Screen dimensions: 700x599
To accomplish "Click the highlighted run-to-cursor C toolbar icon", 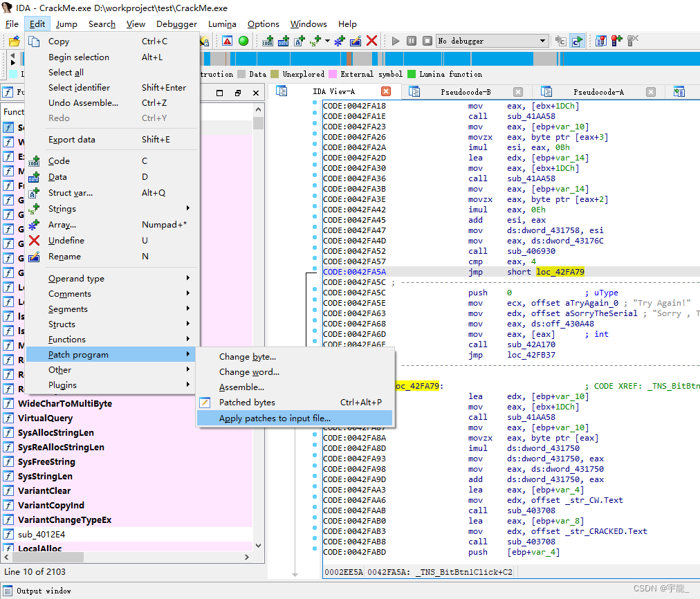I will [578, 41].
